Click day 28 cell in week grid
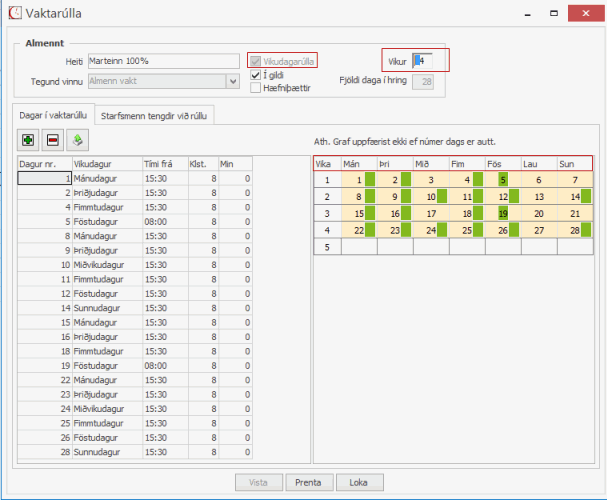 click(575, 231)
